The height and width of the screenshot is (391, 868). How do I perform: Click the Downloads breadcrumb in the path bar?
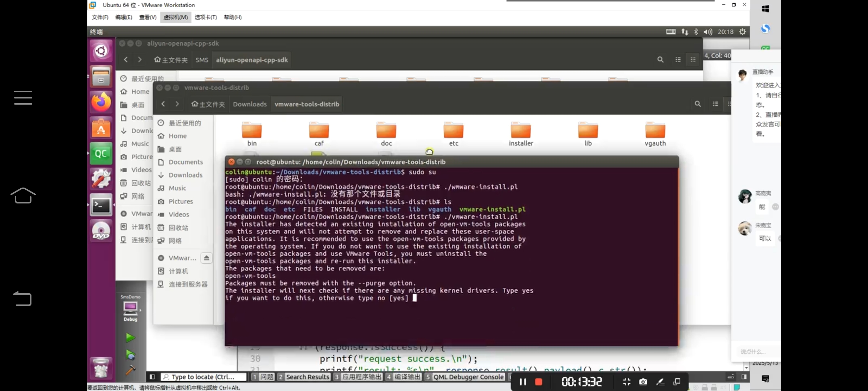pyautogui.click(x=250, y=104)
